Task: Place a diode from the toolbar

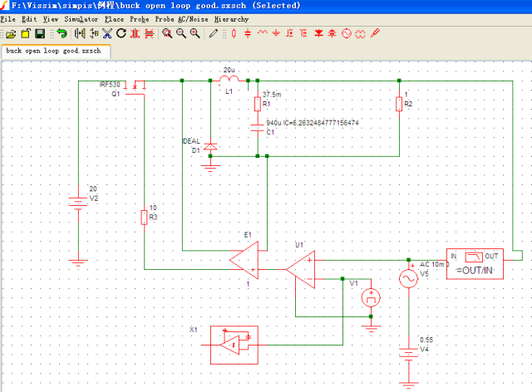Action: [318, 33]
